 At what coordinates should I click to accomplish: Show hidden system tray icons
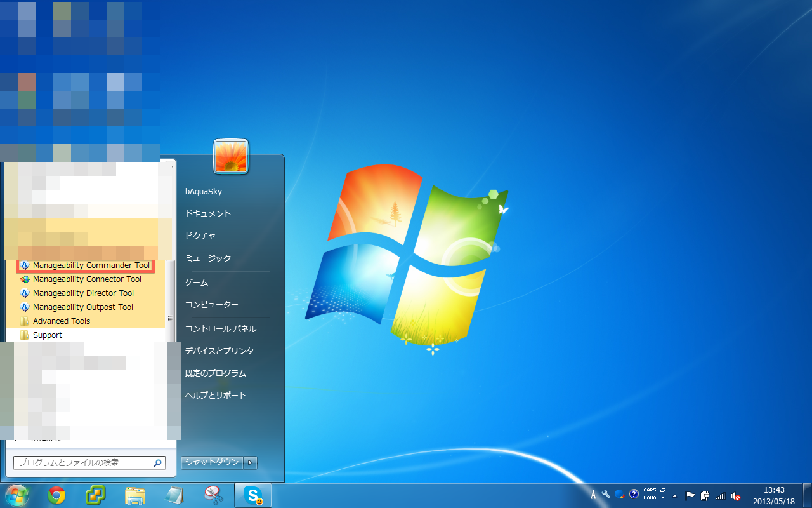pyautogui.click(x=674, y=496)
